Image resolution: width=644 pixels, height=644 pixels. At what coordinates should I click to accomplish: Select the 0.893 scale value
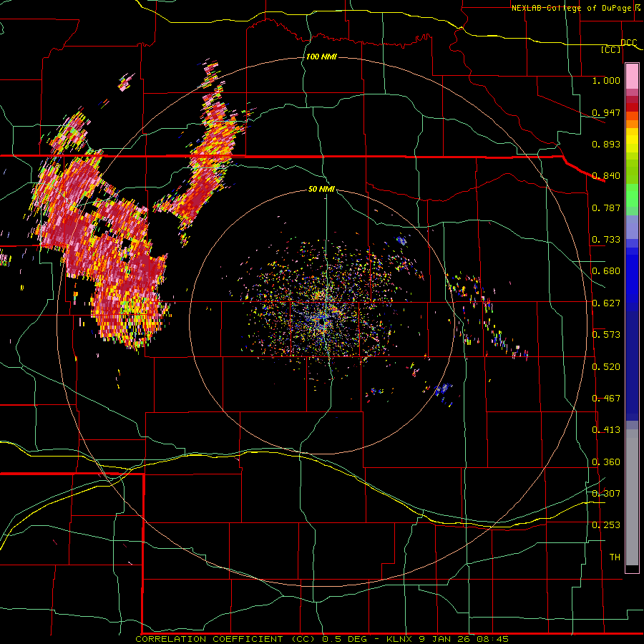(x=606, y=144)
